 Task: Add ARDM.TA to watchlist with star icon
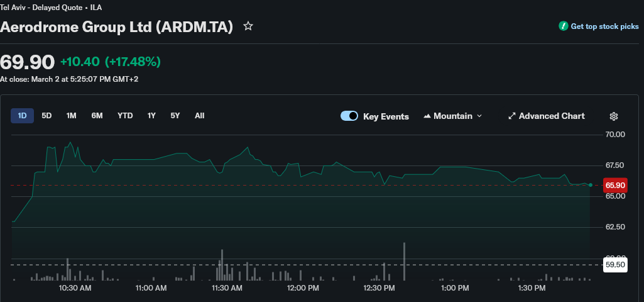pos(248,27)
